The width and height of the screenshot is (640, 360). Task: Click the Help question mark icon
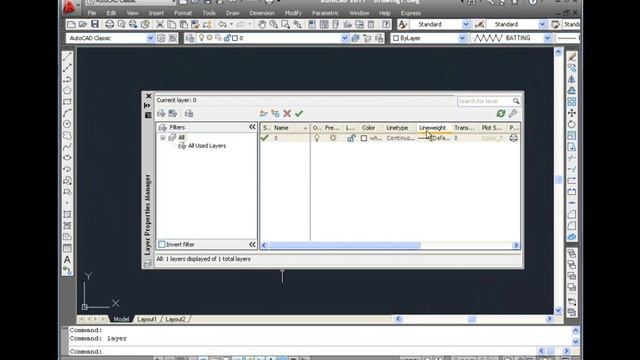point(386,24)
